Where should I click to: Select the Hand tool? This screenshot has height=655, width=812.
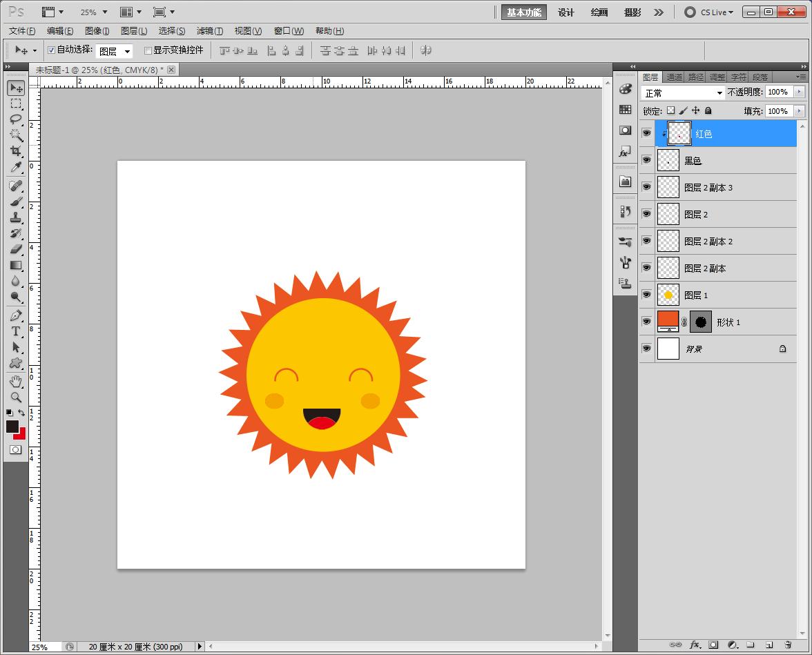coord(16,381)
